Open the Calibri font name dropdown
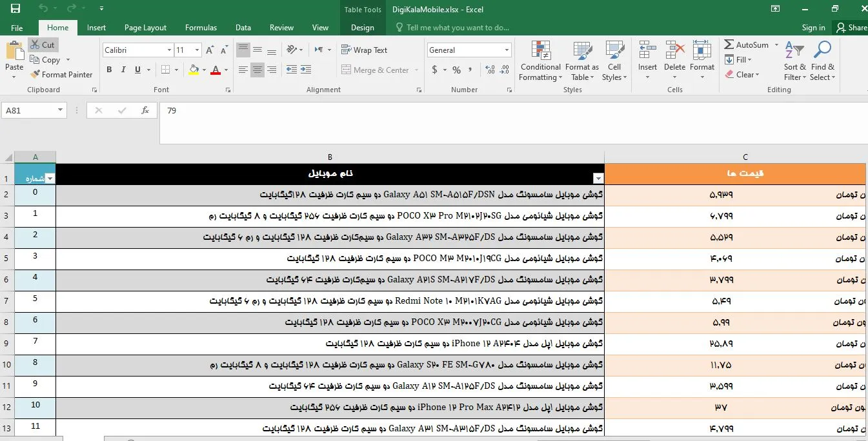868x441 pixels. pos(169,50)
